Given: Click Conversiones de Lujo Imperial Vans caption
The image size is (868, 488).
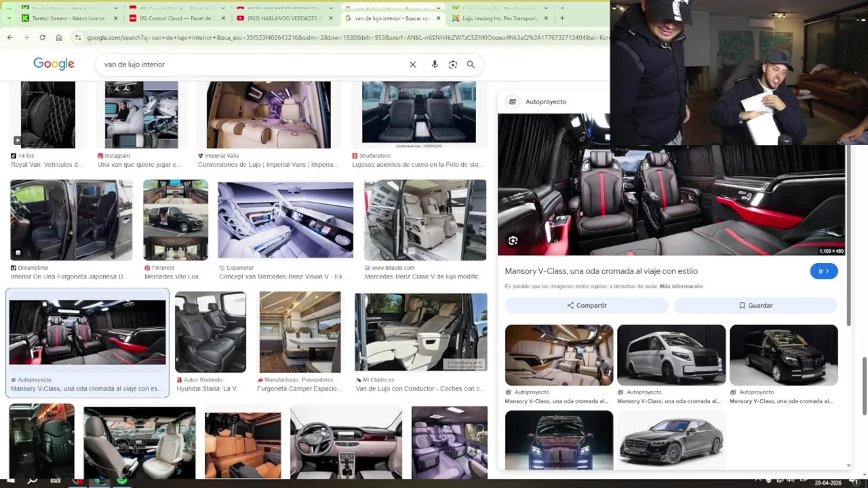Looking at the screenshot, I should coord(268,165).
